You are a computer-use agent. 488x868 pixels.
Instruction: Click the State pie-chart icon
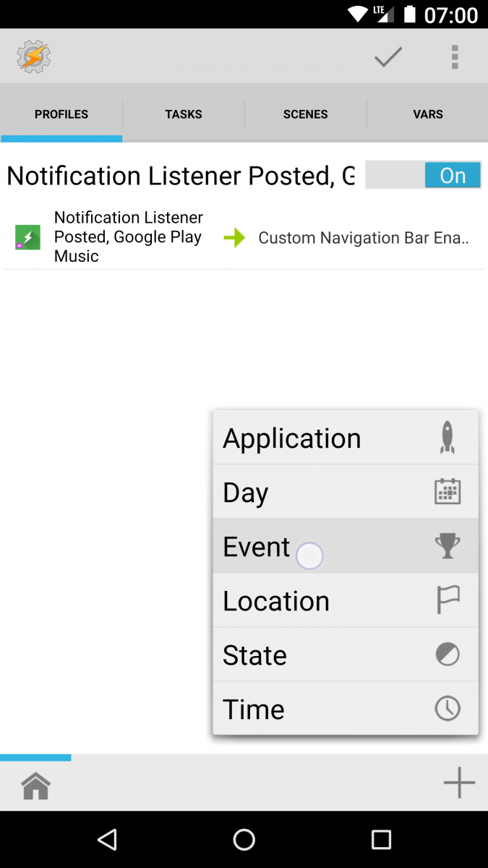[447, 654]
